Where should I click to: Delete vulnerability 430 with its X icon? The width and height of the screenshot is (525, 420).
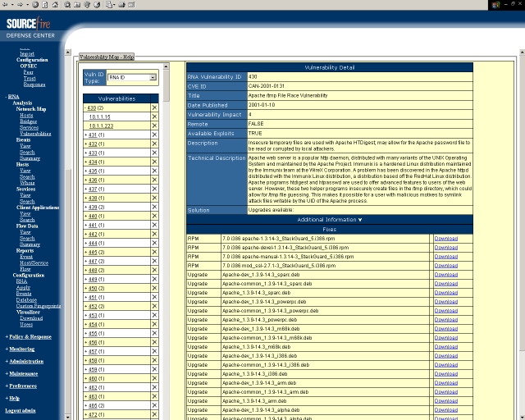154,107
